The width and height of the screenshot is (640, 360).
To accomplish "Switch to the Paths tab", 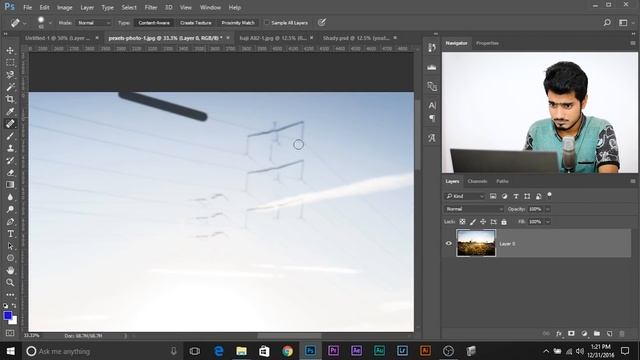I will [502, 181].
